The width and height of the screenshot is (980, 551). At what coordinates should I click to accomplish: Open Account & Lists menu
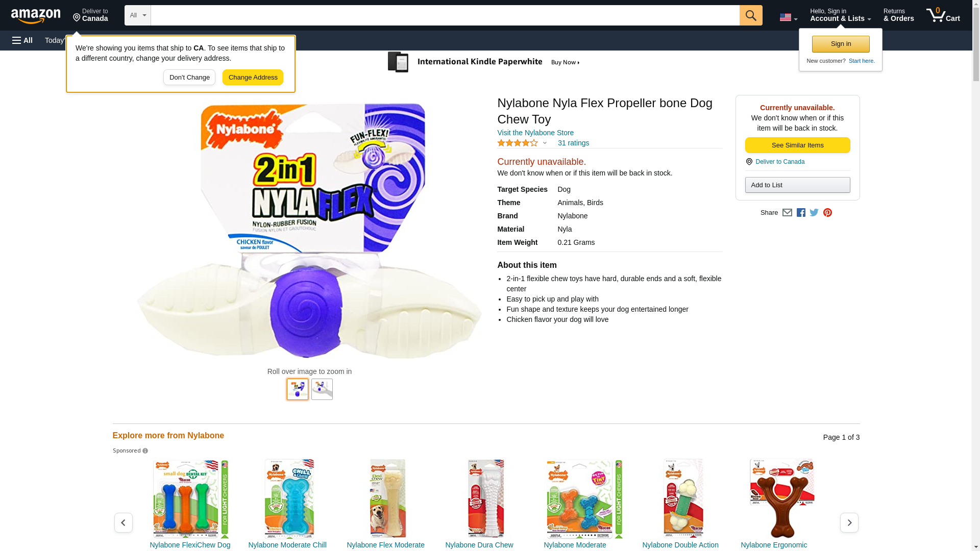[x=840, y=15]
